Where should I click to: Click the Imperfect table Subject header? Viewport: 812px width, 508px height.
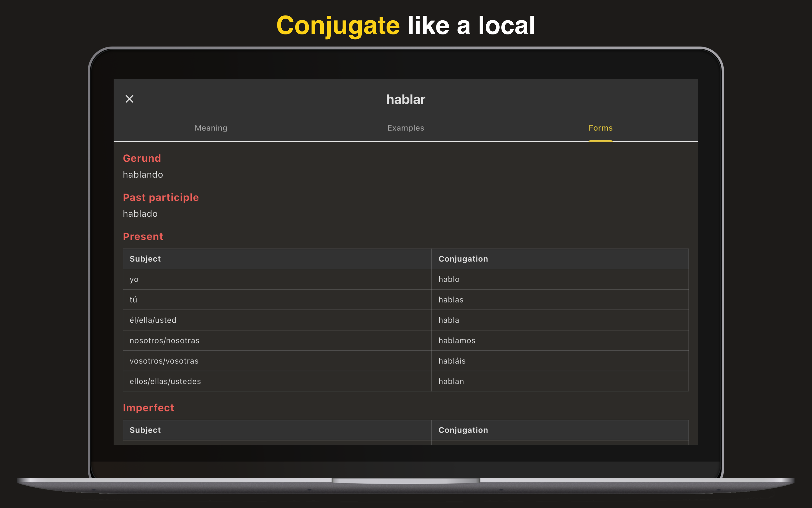(277, 430)
